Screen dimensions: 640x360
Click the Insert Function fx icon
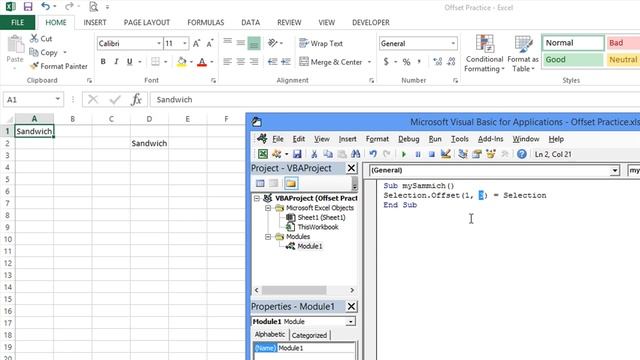point(136,99)
